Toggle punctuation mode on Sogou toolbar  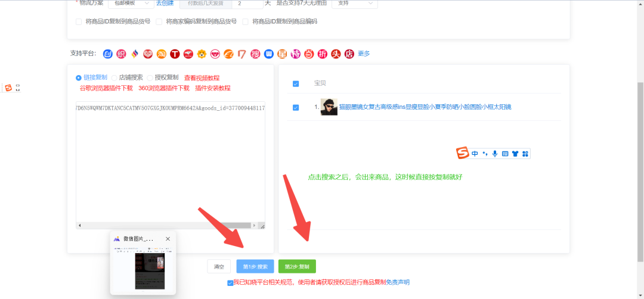485,154
